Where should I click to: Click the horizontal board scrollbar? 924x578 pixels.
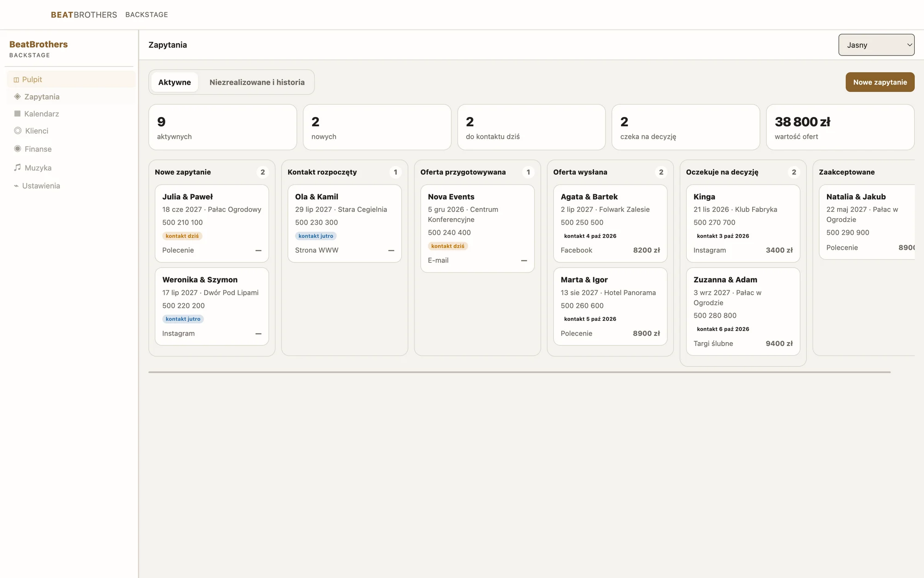point(519,372)
